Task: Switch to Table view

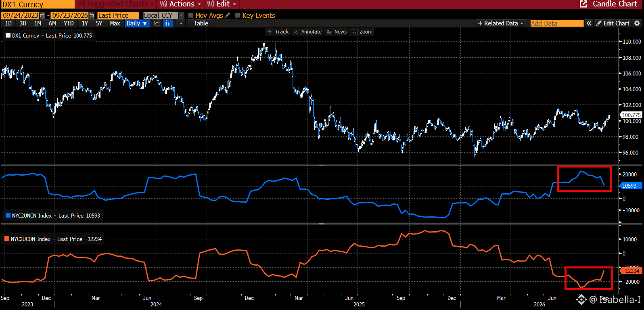Action: pyautogui.click(x=201, y=23)
